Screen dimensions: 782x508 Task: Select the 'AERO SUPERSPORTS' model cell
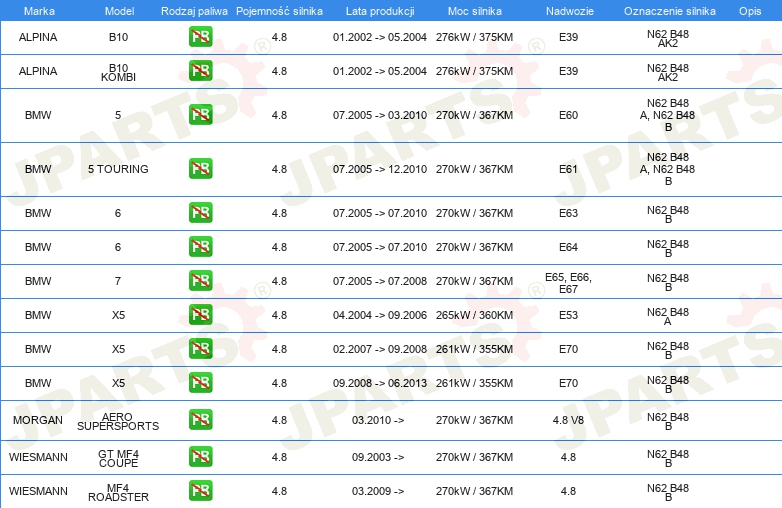118,421
